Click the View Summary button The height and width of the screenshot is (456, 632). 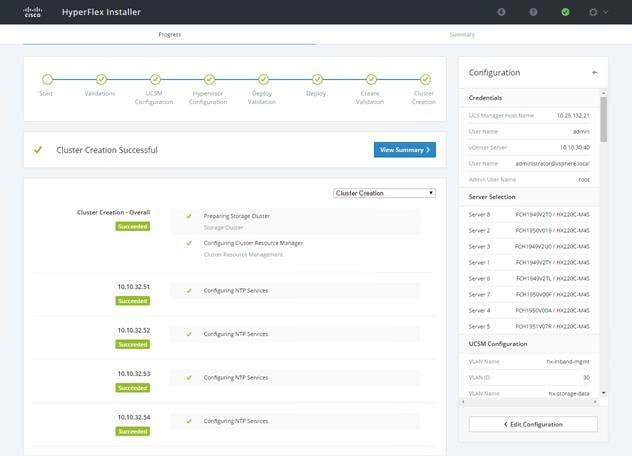405,150
